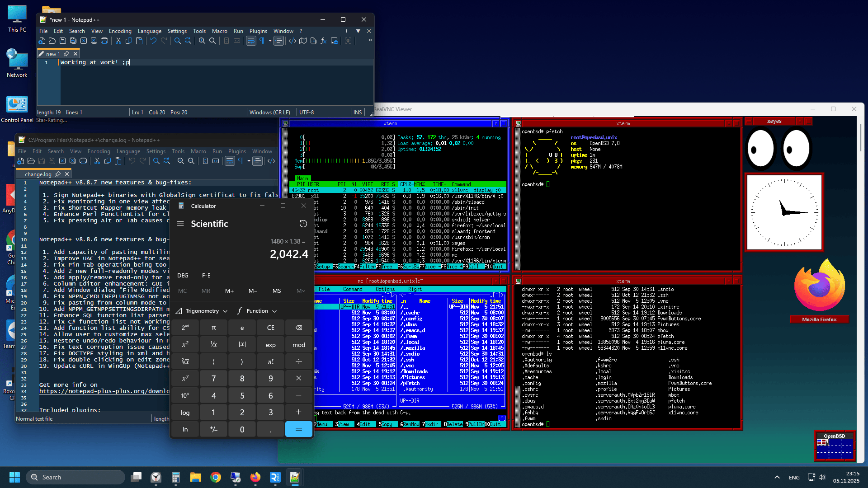
Task: Toggle F-E notation in Calculator
Action: pos(206,275)
